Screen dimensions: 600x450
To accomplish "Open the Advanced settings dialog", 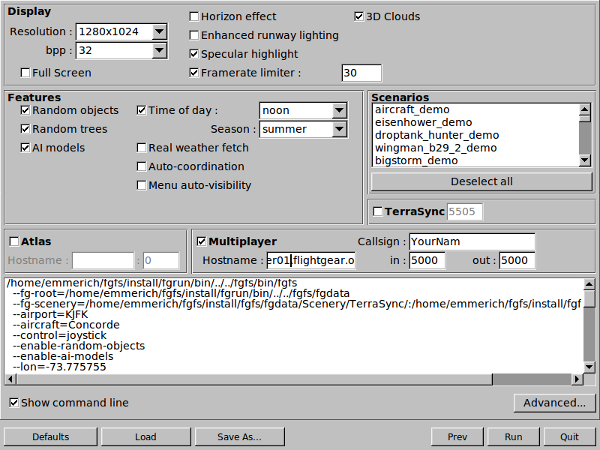I will [x=553, y=403].
